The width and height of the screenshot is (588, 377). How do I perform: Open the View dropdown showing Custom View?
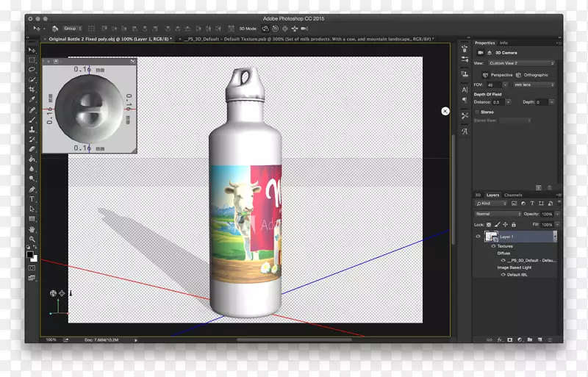523,64
